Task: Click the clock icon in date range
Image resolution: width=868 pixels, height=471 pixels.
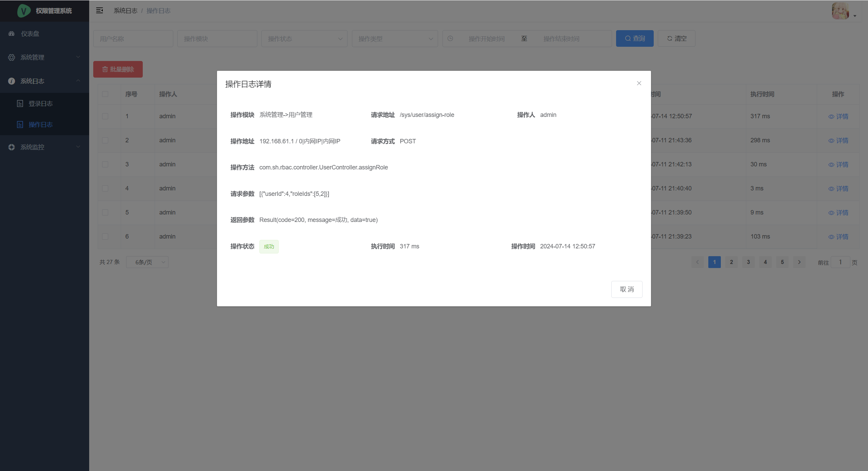Action: coord(450,39)
